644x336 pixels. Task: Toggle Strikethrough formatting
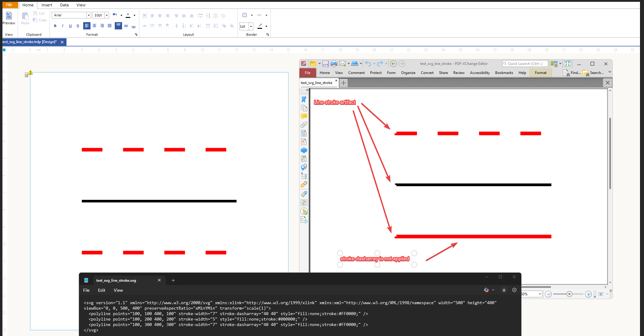click(78, 26)
